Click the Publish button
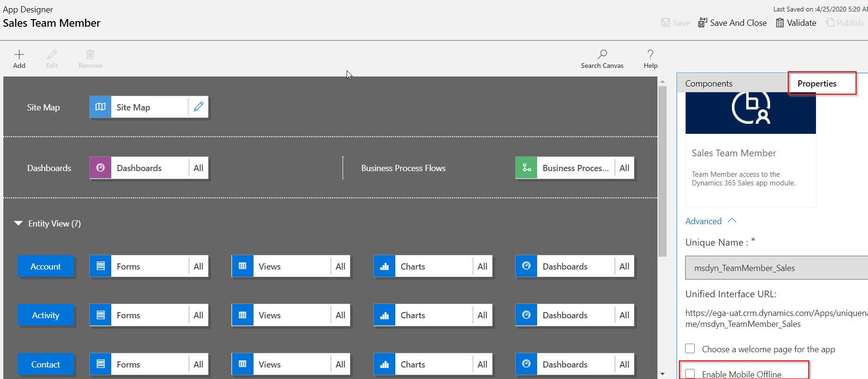The height and width of the screenshot is (379, 868). pos(844,22)
